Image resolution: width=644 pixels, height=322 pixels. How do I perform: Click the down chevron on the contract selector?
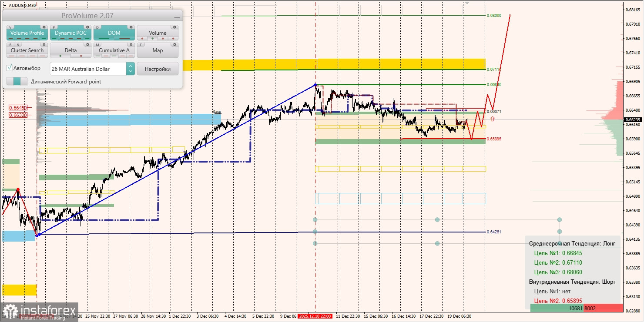click(x=130, y=72)
